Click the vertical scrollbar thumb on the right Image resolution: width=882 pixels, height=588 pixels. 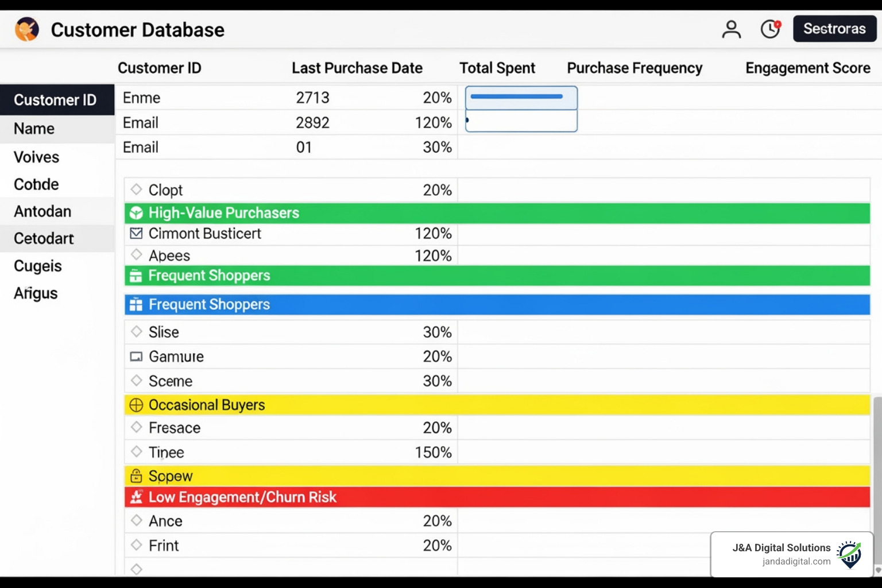point(877,481)
